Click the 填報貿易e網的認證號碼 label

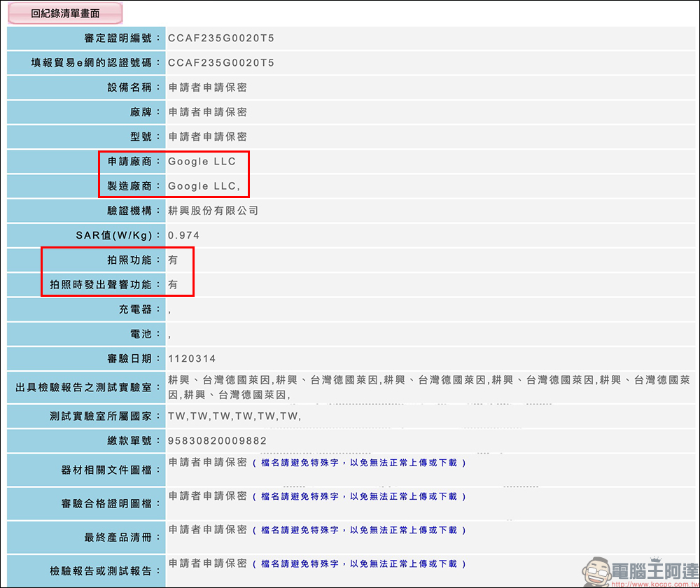pos(95,63)
